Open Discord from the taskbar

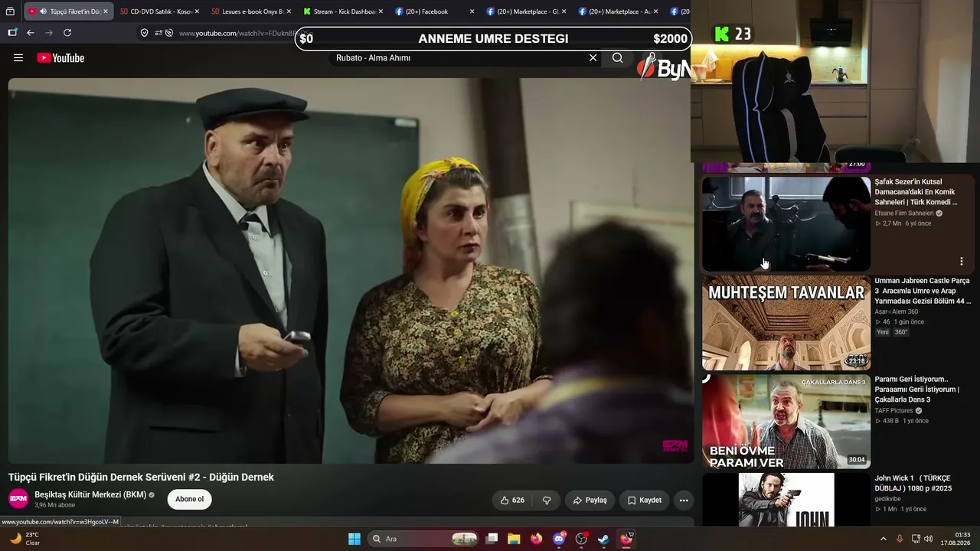559,539
